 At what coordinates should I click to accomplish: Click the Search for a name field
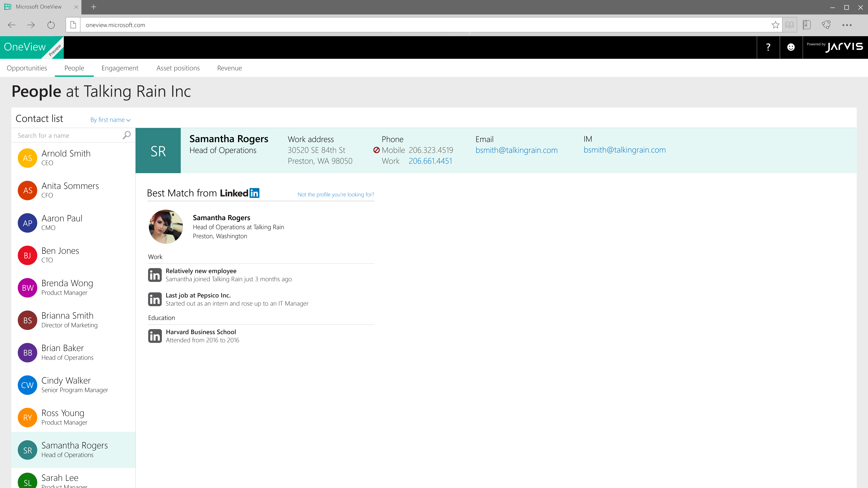tap(67, 135)
